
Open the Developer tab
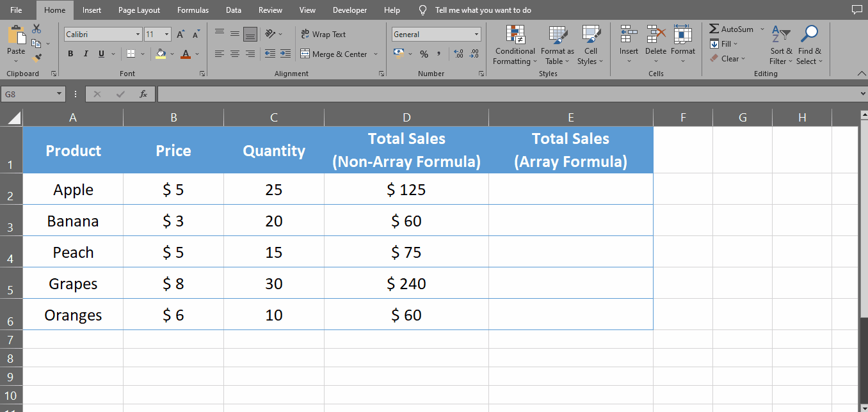pyautogui.click(x=350, y=10)
